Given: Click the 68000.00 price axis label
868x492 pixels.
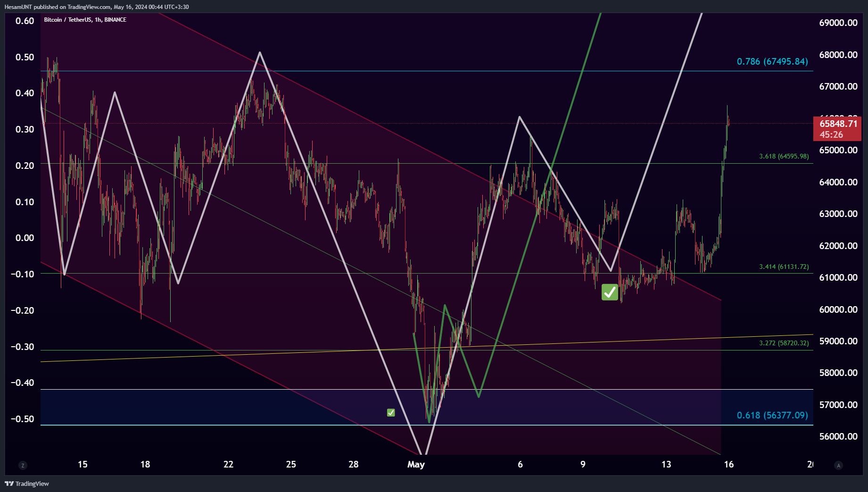Looking at the screenshot, I should click(x=838, y=55).
